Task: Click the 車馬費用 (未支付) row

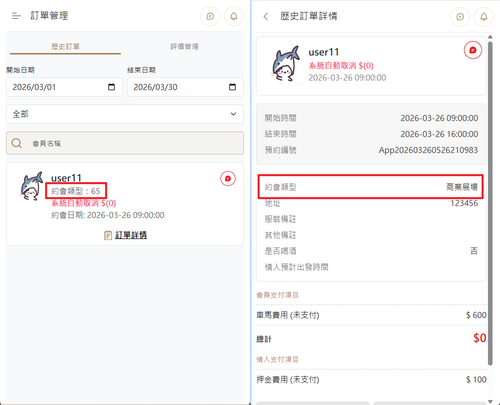Action: click(371, 315)
